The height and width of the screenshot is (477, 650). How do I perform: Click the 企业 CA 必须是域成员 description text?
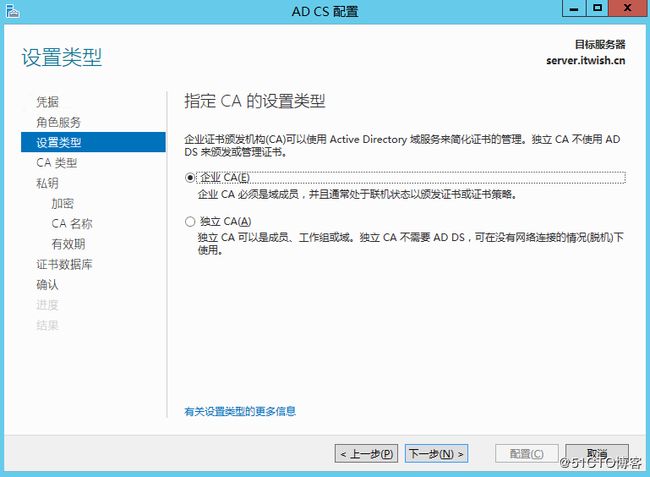357,194
